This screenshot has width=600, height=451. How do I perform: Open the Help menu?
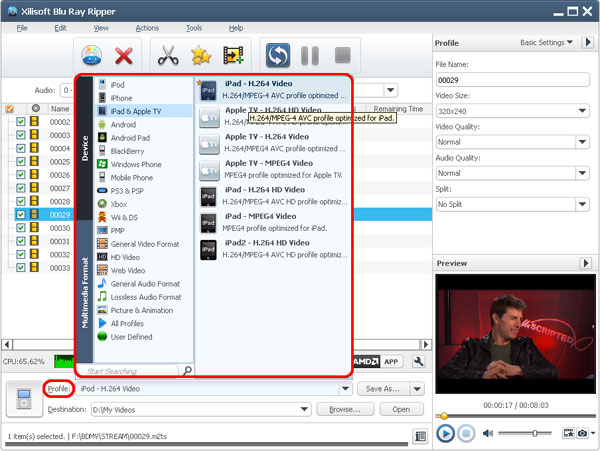tap(236, 28)
